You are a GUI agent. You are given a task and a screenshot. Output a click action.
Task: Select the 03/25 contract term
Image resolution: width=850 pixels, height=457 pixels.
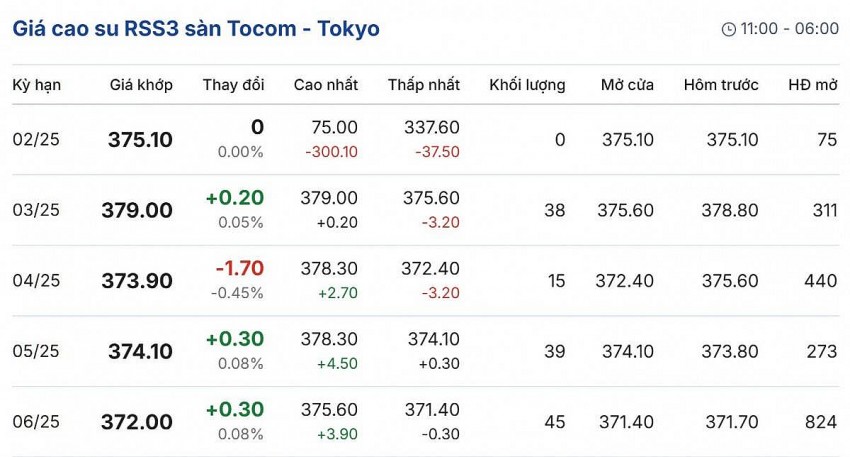click(36, 210)
